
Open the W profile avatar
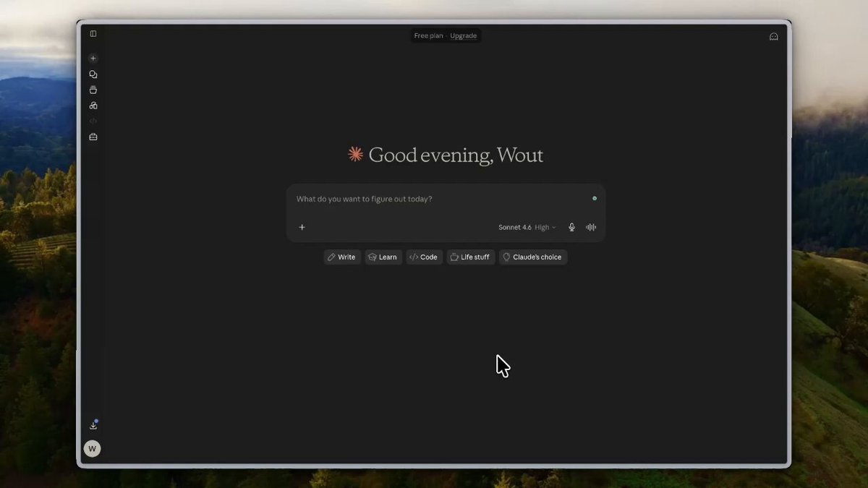click(92, 449)
